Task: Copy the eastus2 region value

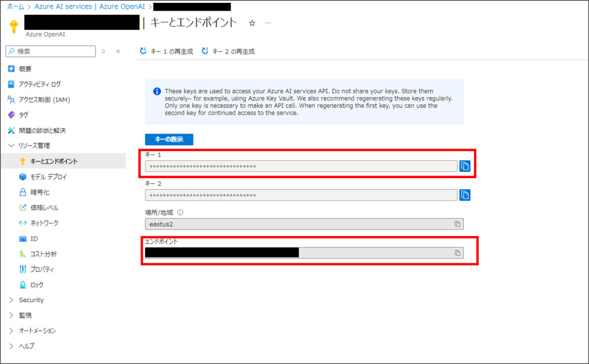Action: [x=457, y=224]
